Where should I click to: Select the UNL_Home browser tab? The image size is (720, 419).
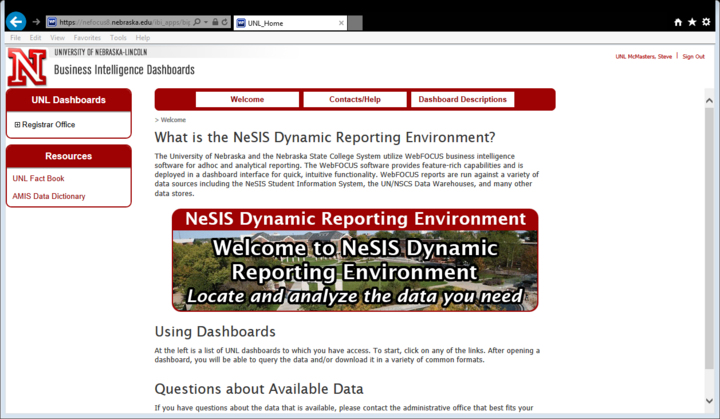290,23
